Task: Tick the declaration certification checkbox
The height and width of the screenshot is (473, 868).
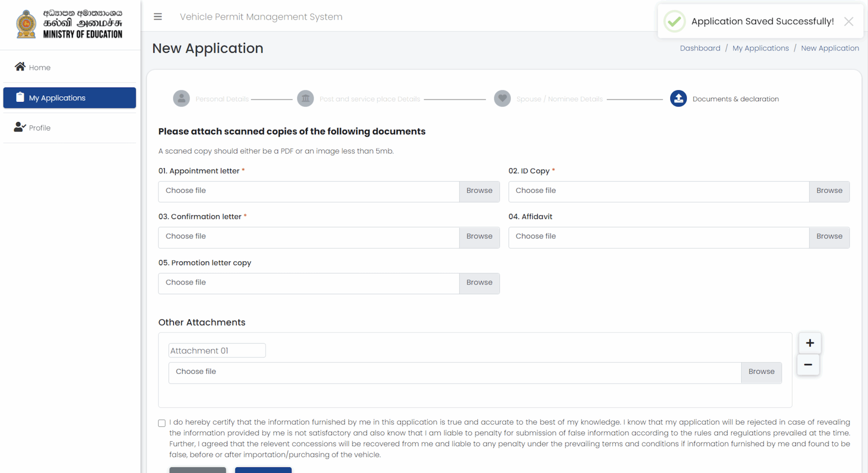Action: pyautogui.click(x=162, y=423)
